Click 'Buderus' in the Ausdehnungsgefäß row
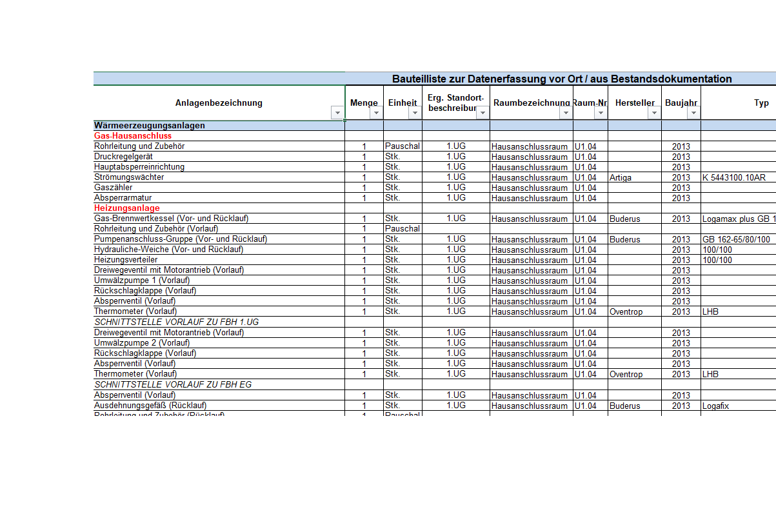The image size is (776, 532). click(x=635, y=406)
